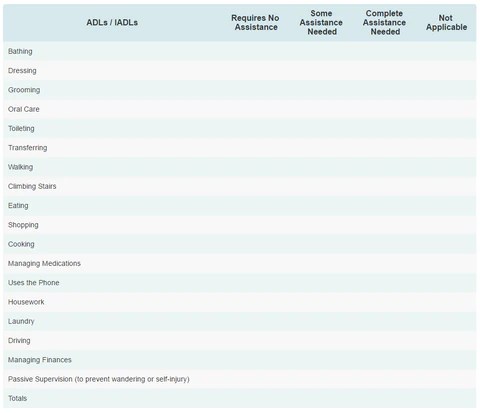The image size is (480, 413).
Task: Select the Managing Medications row label
Action: click(x=44, y=264)
